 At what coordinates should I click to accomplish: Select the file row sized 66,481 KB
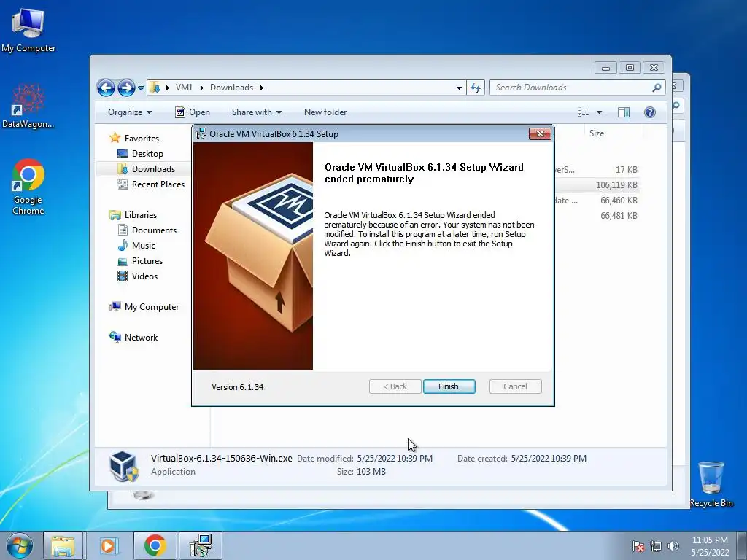pos(597,216)
